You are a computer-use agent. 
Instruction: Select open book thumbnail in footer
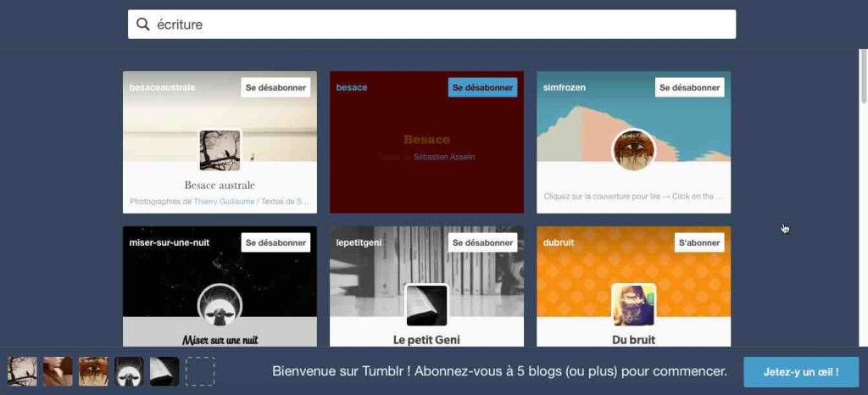tap(164, 371)
